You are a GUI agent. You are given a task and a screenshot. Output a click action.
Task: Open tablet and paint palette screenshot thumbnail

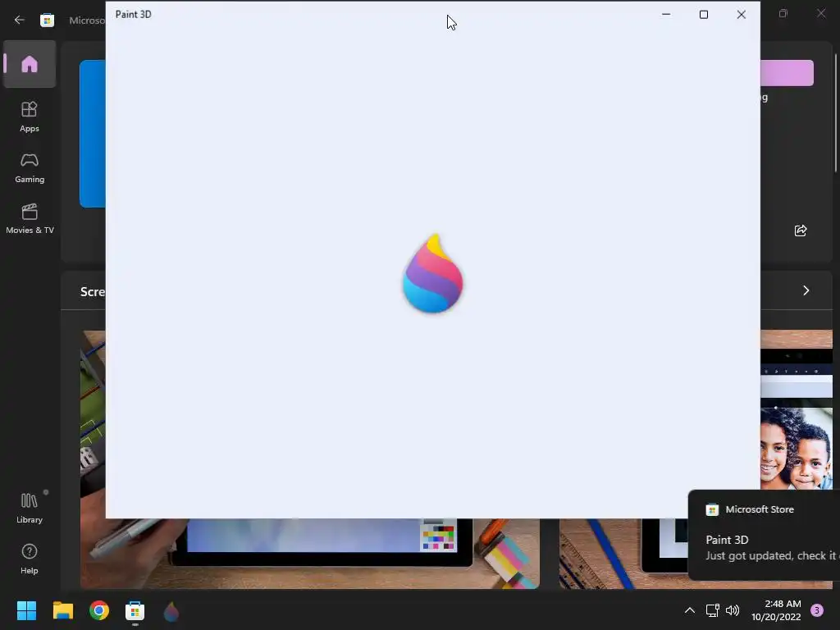pyautogui.click(x=309, y=554)
